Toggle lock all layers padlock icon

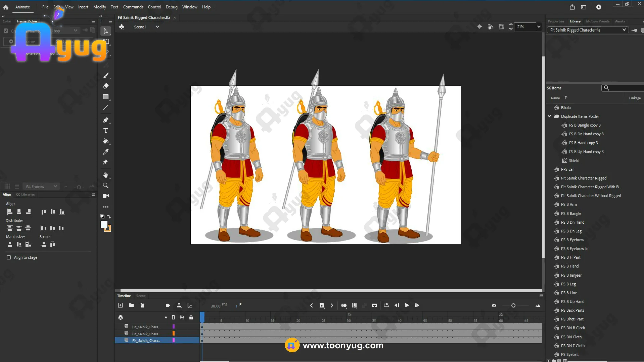[191, 317]
